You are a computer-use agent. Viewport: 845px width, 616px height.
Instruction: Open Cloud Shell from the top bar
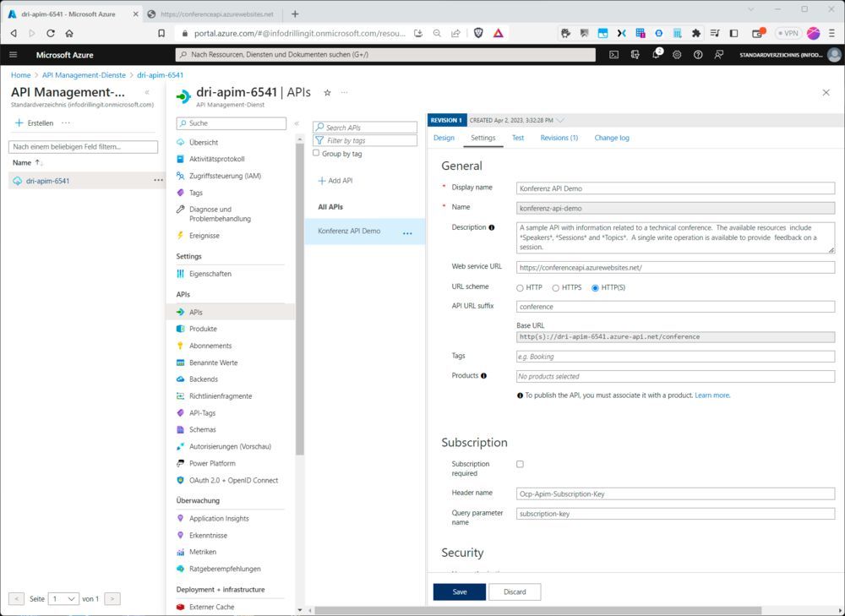click(x=613, y=55)
